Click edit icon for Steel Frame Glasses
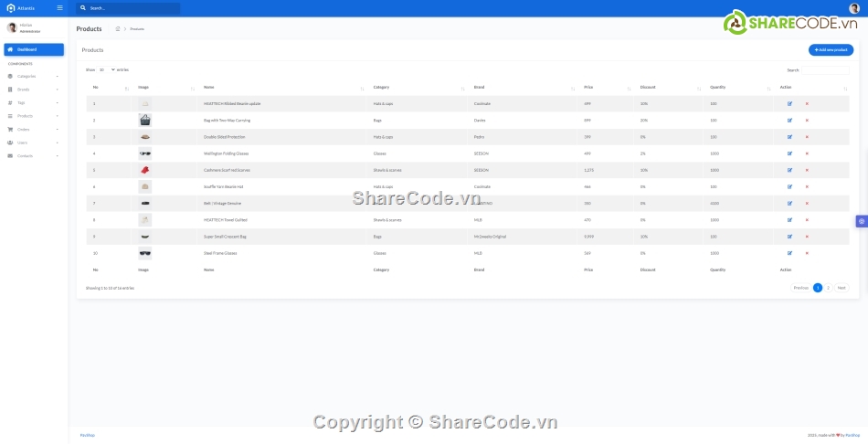This screenshot has height=444, width=868. tap(789, 253)
